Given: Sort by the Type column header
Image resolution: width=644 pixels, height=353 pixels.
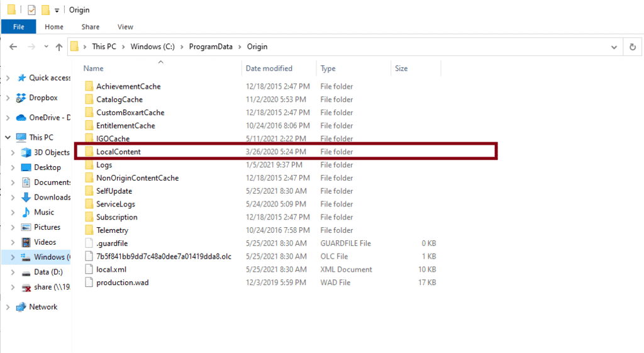Looking at the screenshot, I should pyautogui.click(x=328, y=69).
